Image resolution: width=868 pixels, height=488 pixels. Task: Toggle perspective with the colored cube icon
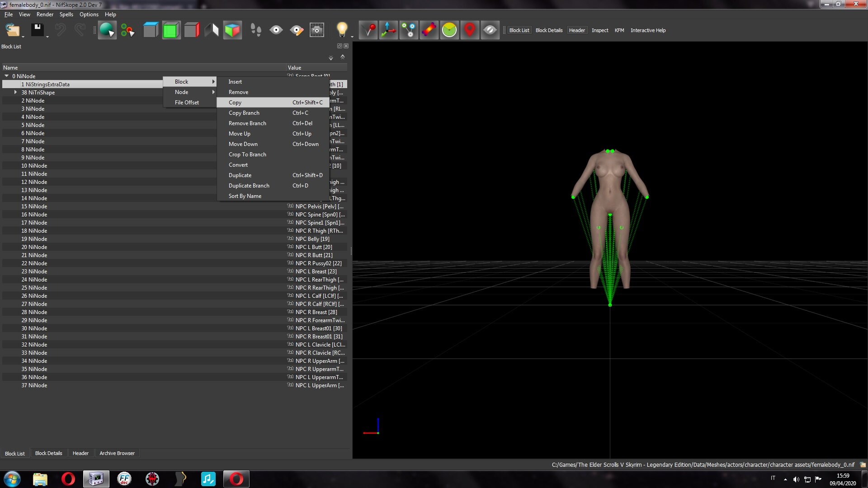(232, 30)
